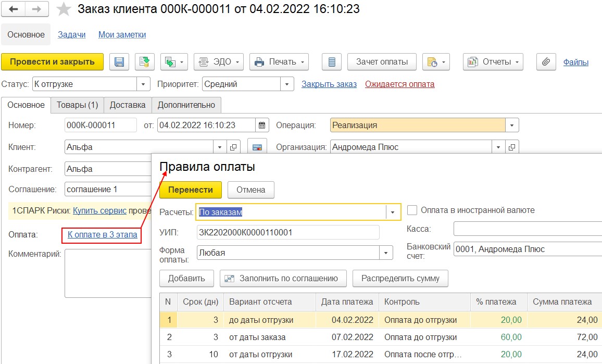Open the Печать menu

click(x=279, y=62)
